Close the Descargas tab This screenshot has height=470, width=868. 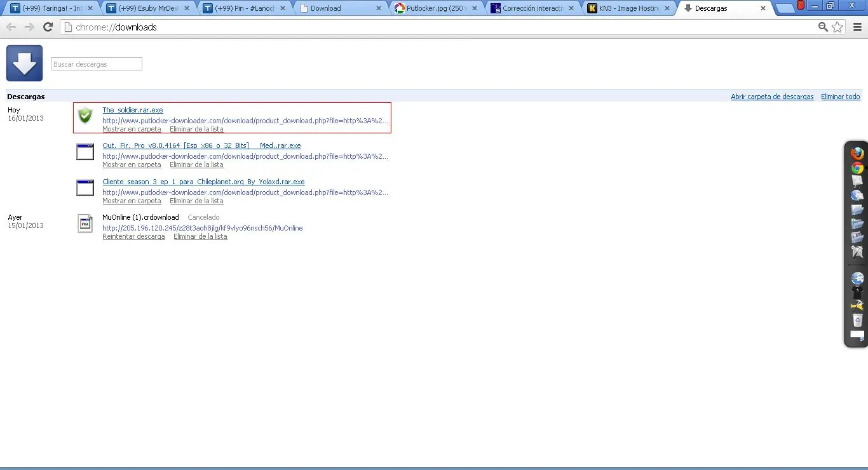[763, 8]
